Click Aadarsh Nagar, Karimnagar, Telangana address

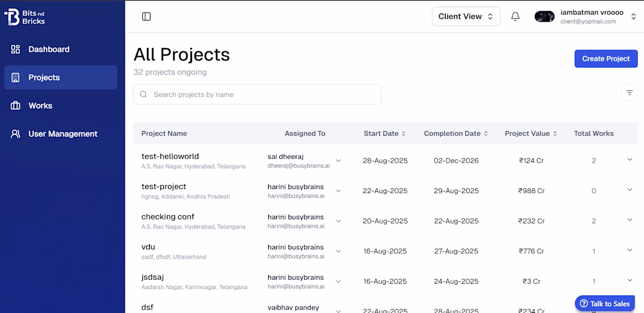click(194, 287)
